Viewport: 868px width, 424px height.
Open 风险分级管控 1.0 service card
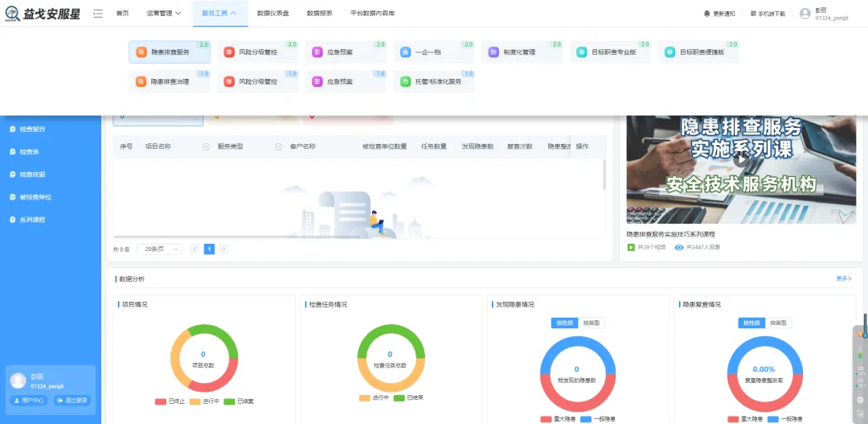tap(257, 81)
